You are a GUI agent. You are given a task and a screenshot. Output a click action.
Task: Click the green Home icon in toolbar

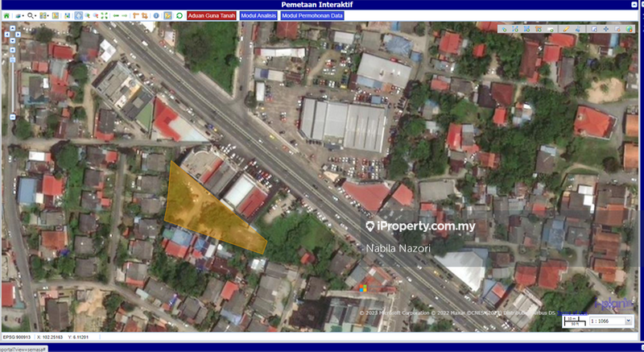coord(6,15)
